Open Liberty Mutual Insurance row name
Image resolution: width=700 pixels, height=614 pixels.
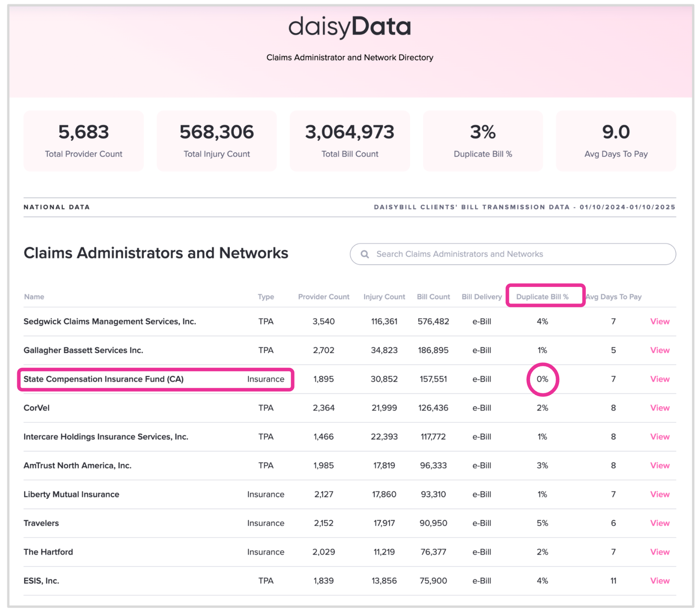(x=71, y=494)
